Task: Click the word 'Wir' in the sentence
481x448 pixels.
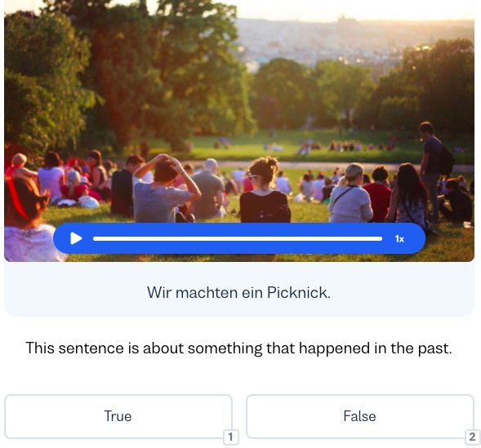Action: click(159, 292)
